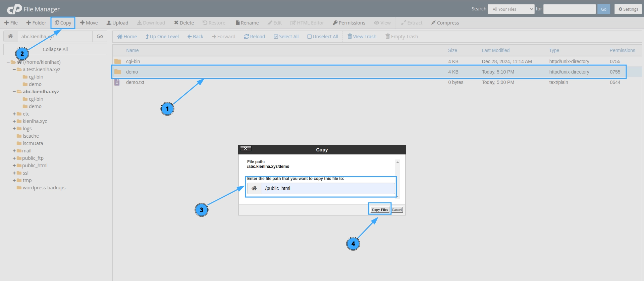Image resolution: width=644 pixels, height=281 pixels.
Task: Click the home icon in Copy dialog
Action: pos(254,188)
